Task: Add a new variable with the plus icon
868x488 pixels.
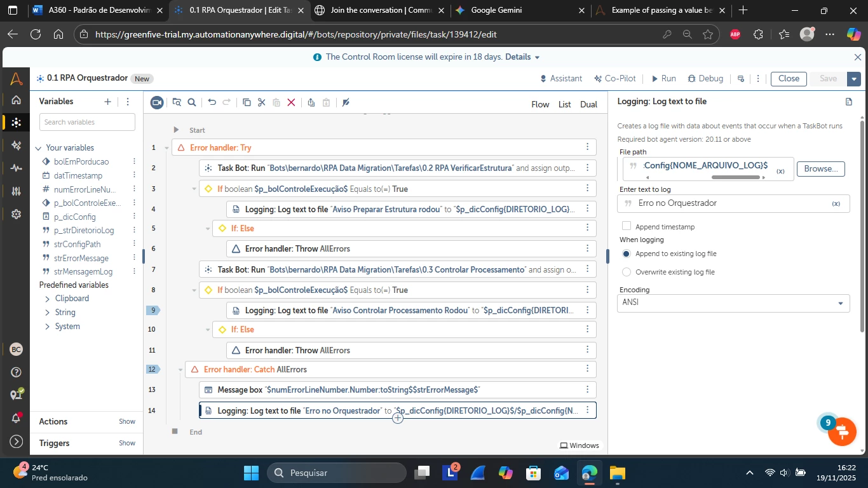Action: click(x=108, y=102)
